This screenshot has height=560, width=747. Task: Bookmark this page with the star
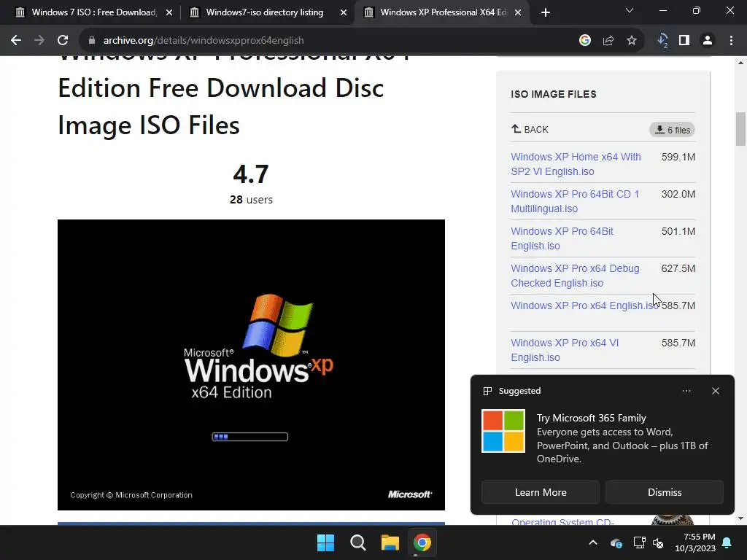632,41
